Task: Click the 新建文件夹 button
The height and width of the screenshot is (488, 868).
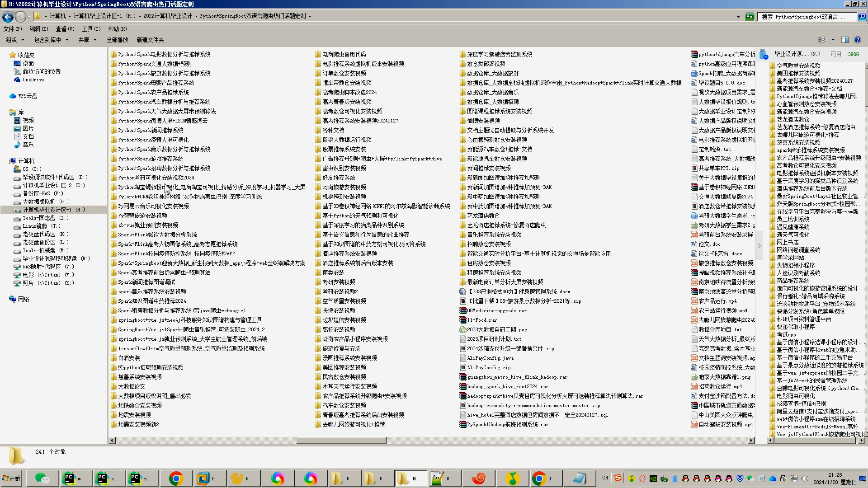Action: 150,40
